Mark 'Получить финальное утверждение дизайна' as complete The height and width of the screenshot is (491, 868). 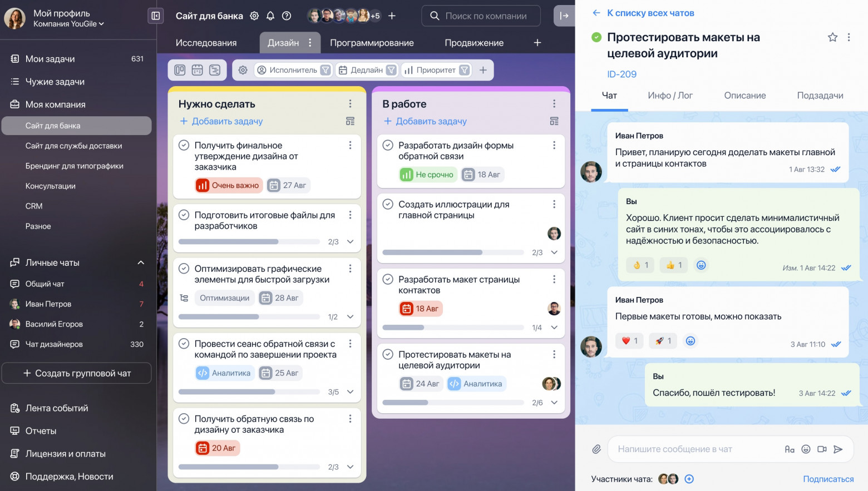pos(184,145)
